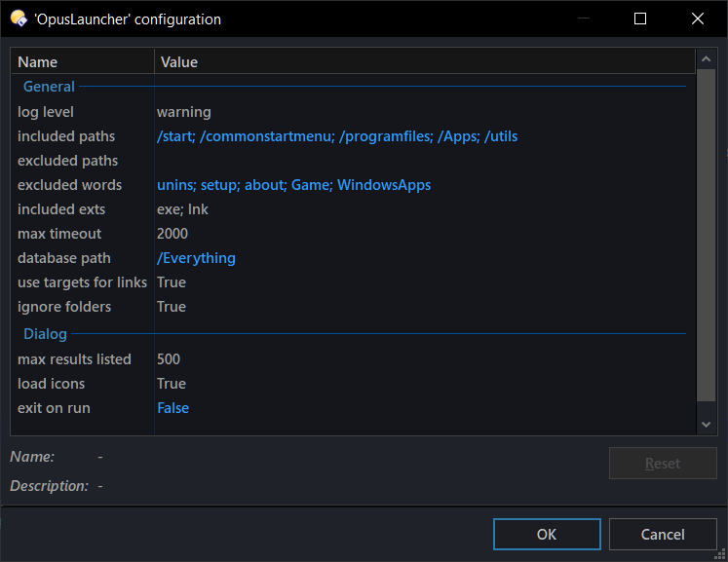Edit the 2000 timeout value
728x562 pixels.
pos(172,234)
